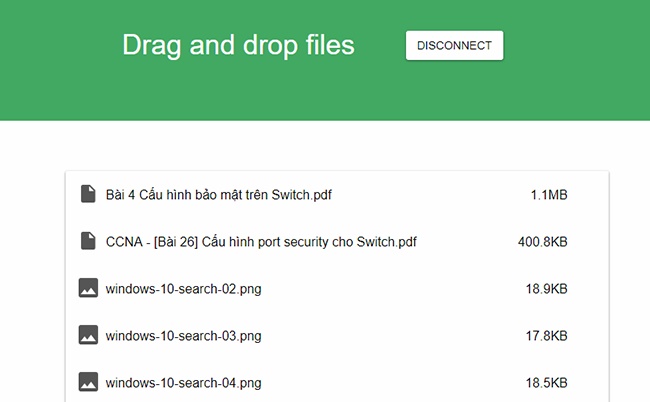The image size is (650, 402).
Task: Click the 400.8KB file size label
Action: [543, 242]
